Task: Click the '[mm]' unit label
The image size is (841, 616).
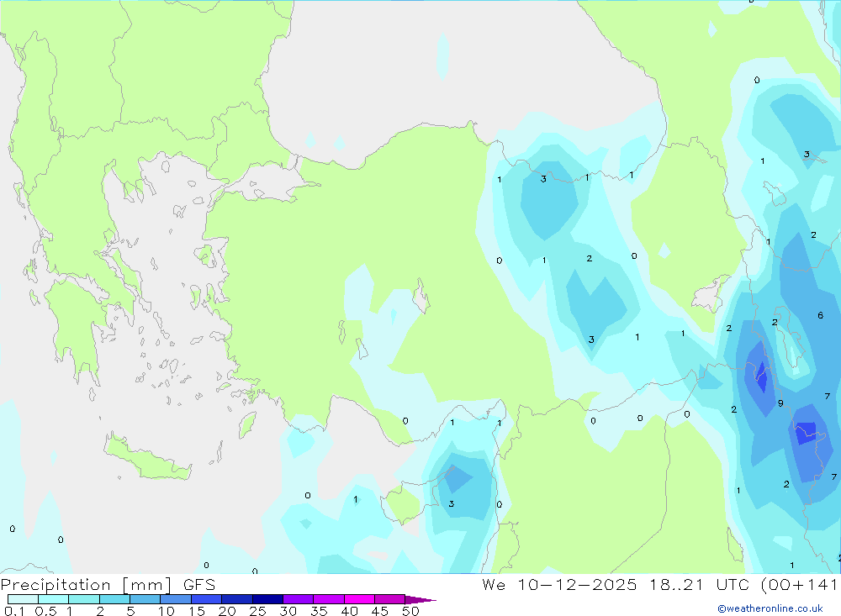Action: pos(147,584)
